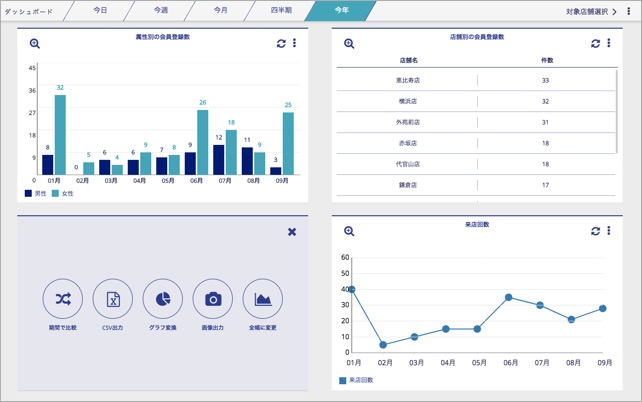Click the 期間で比較 shuffle icon
Image resolution: width=642 pixels, height=402 pixels.
(63, 299)
